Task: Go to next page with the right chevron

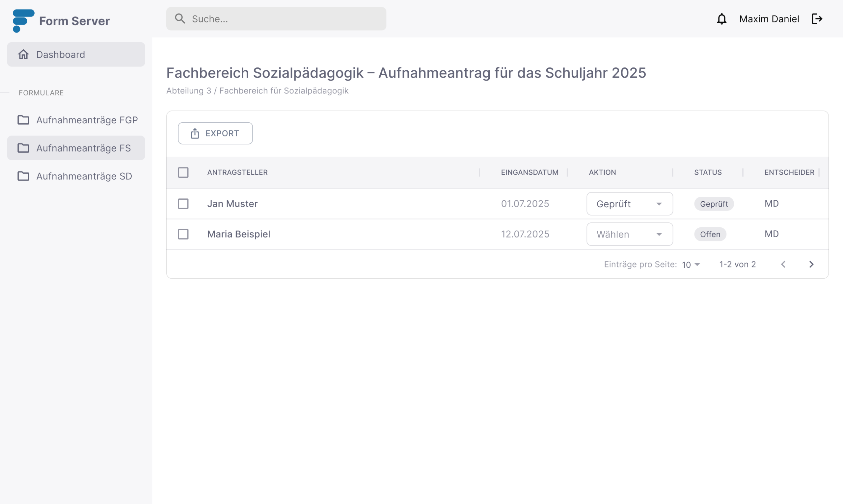Action: [811, 264]
